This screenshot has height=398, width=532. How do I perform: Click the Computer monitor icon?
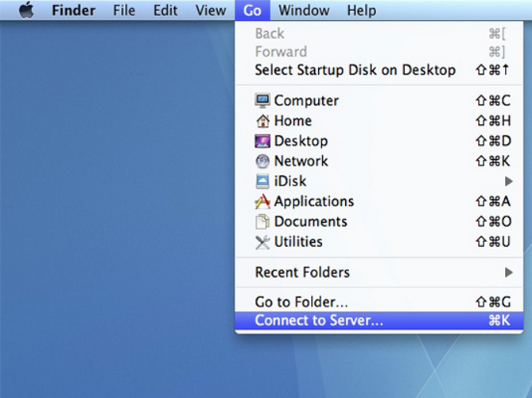click(262, 100)
